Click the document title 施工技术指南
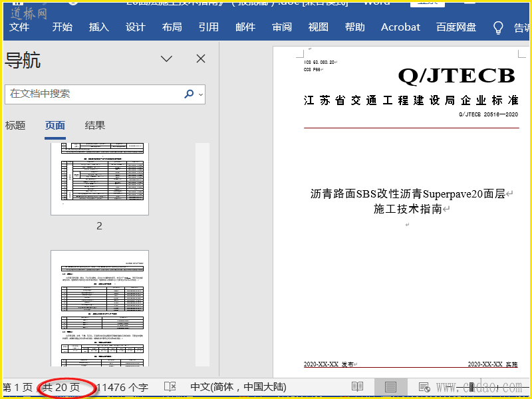 [x=408, y=209]
